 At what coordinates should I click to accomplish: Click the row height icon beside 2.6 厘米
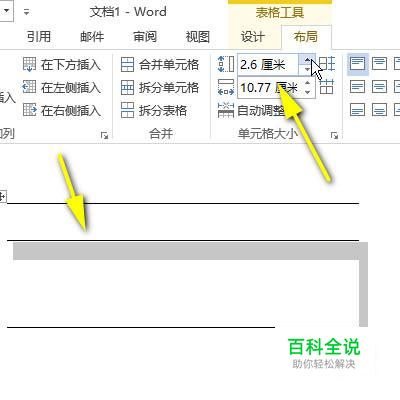point(226,64)
